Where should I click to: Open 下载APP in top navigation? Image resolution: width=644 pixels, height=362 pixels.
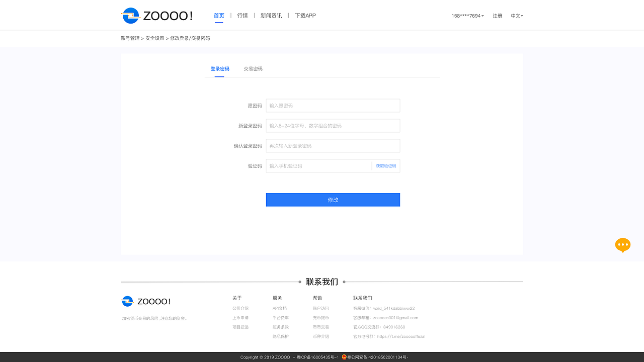(x=305, y=16)
